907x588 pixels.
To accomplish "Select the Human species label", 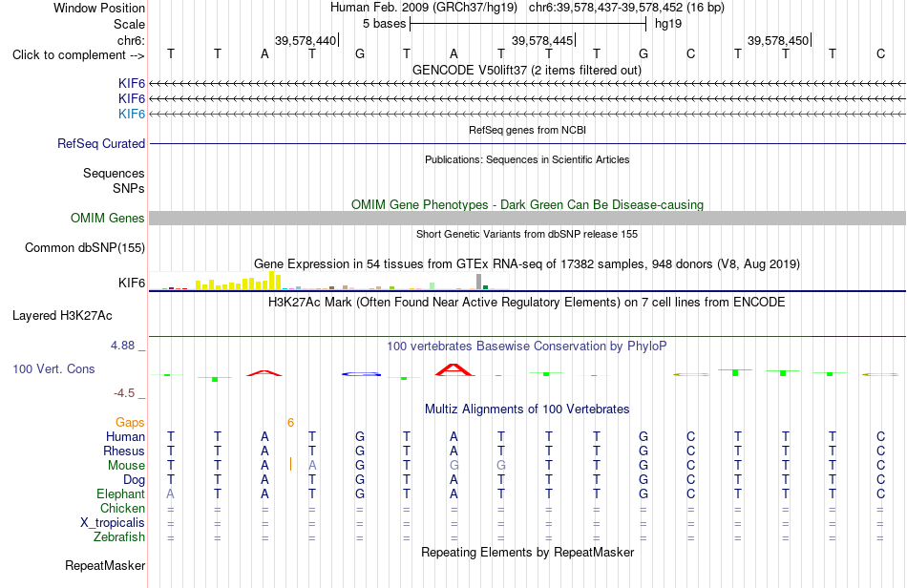I will (125, 436).
